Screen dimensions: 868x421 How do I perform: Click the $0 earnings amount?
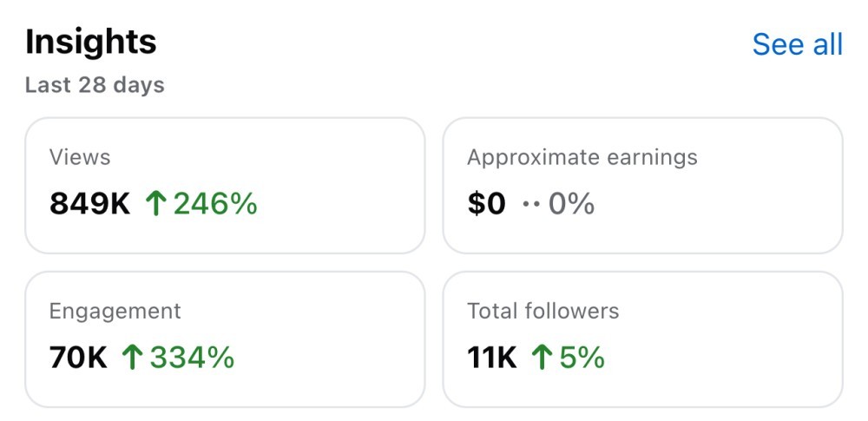(486, 204)
